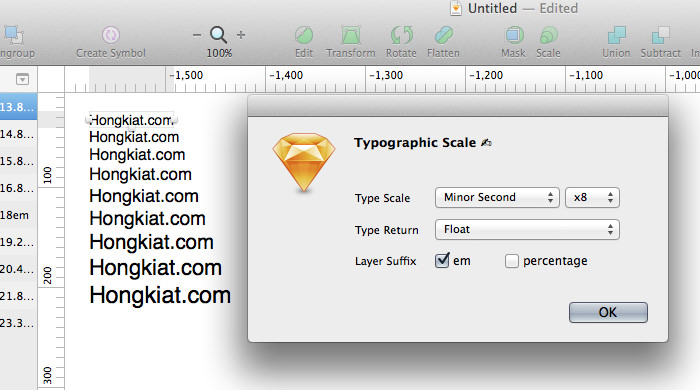This screenshot has width=700, height=390.
Task: Select the Transform tool
Action: pos(351,35)
